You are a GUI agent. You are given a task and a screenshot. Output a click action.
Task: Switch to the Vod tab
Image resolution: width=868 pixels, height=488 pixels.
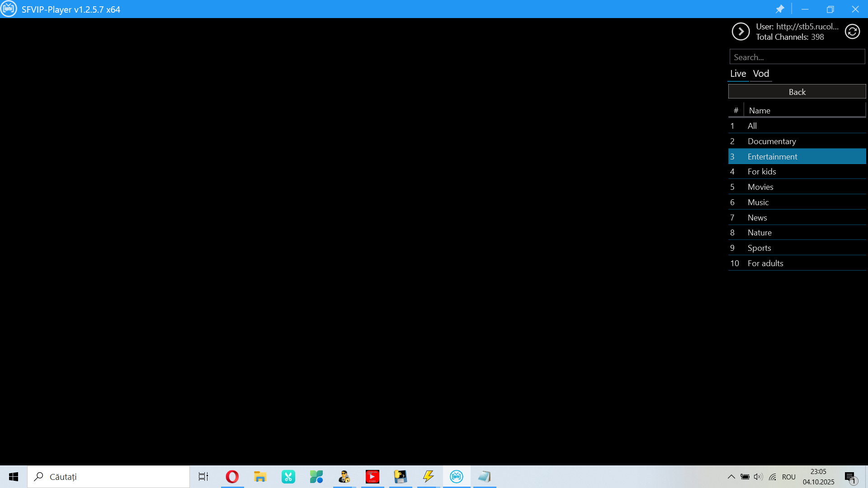tap(761, 74)
